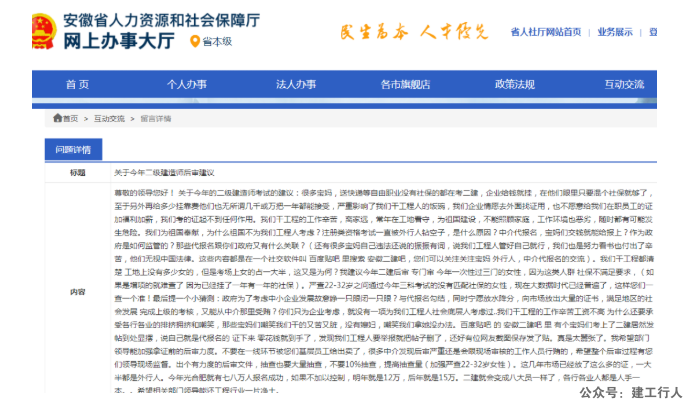
Task: Click the 民生为本 人才优先 slogan
Action: 414,32
